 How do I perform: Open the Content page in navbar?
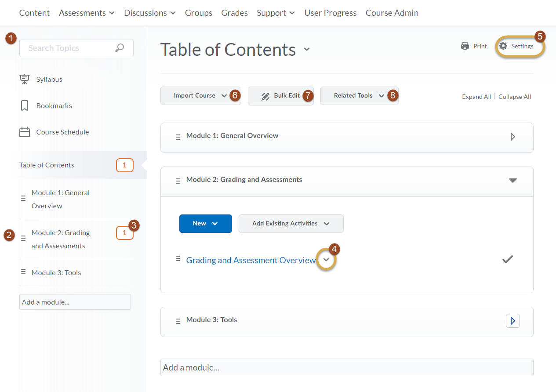pyautogui.click(x=35, y=13)
